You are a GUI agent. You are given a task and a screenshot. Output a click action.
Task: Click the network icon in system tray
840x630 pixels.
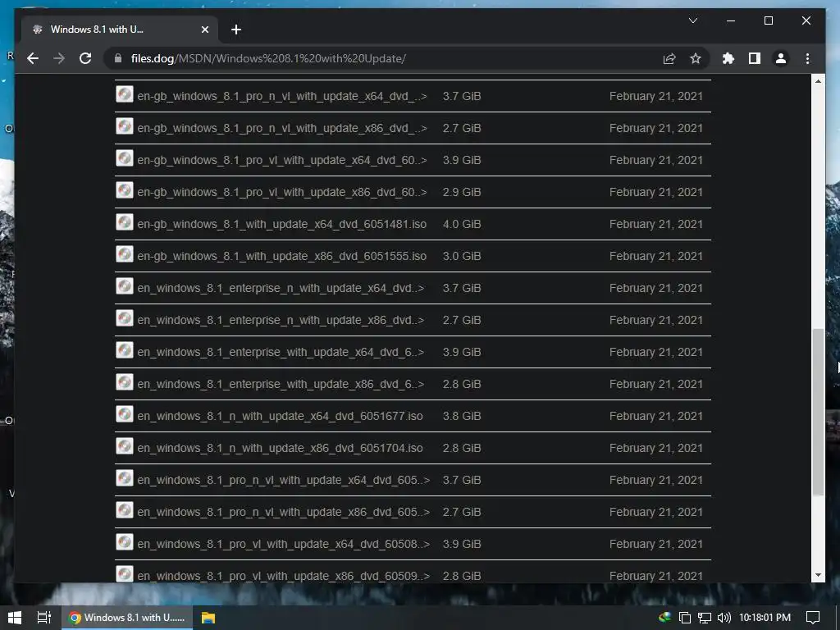pyautogui.click(x=705, y=618)
